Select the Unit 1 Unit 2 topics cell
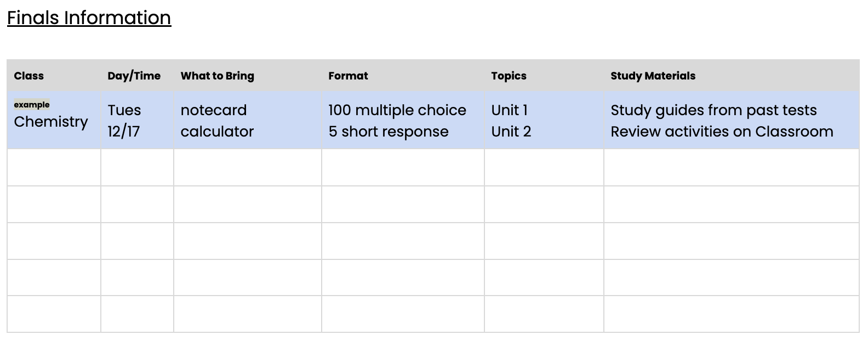Viewport: 868px width, 340px height. [x=544, y=120]
